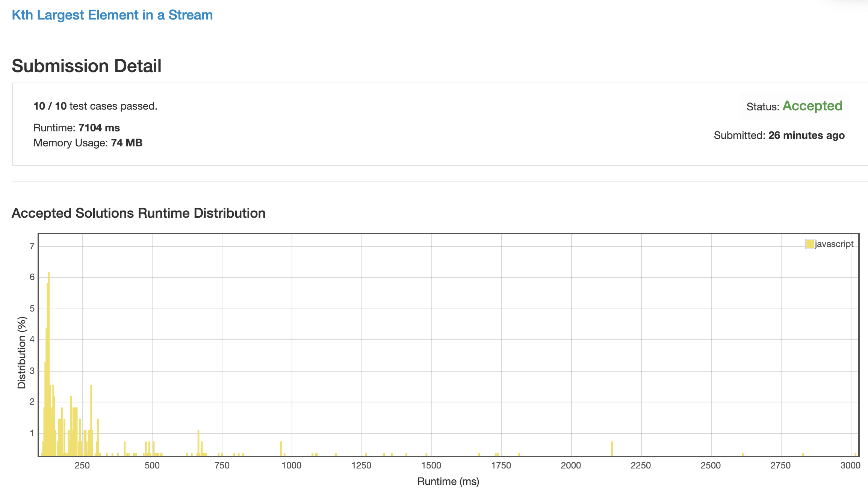Click the tallest histogram bar just above 6%

coord(49,364)
